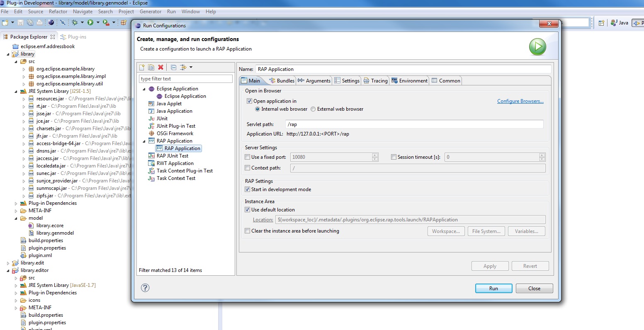This screenshot has height=330, width=644.
Task: Switch to the Arguments tab
Action: pyautogui.click(x=314, y=80)
